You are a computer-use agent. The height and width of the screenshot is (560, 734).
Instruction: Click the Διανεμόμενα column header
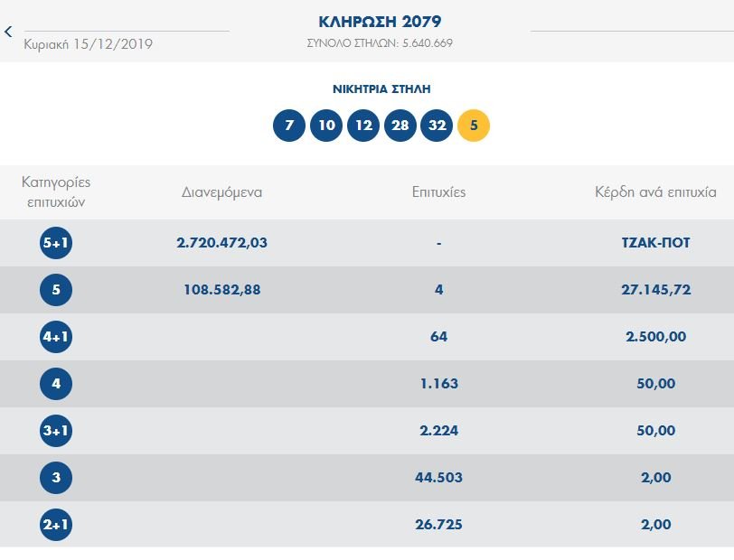point(221,192)
